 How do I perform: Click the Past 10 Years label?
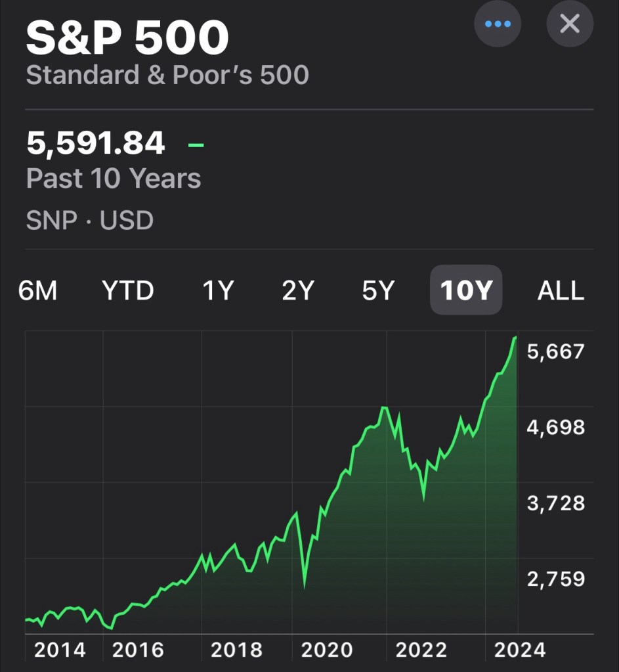pos(114,178)
